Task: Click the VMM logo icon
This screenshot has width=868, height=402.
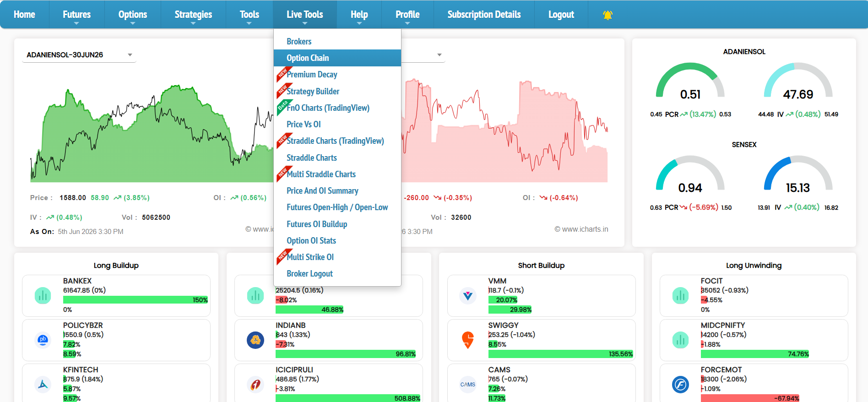Action: click(x=468, y=296)
